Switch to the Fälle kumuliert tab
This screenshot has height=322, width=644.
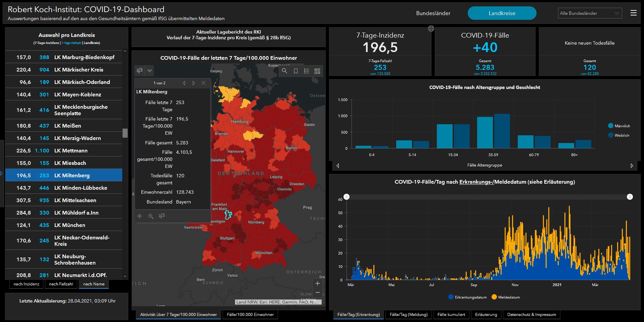coord(451,315)
